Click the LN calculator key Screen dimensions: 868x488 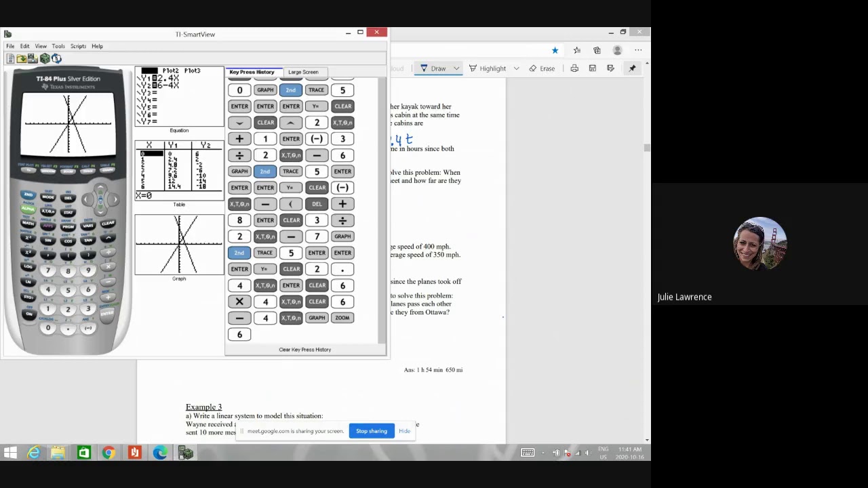[x=28, y=281]
